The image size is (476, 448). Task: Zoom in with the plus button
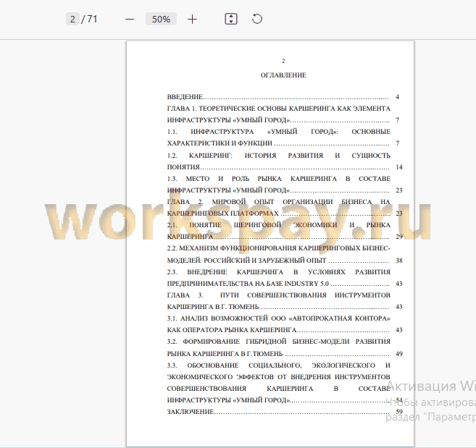click(192, 20)
